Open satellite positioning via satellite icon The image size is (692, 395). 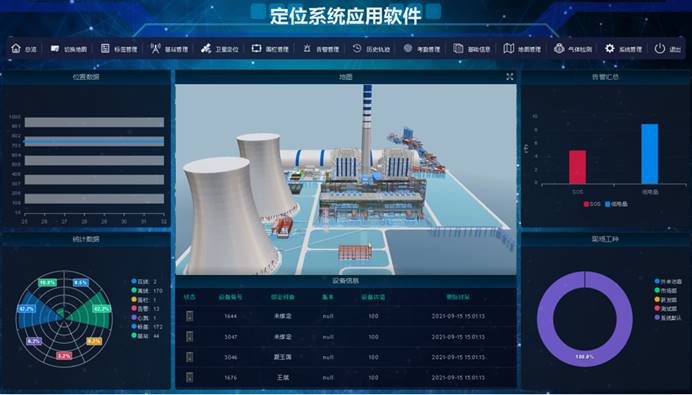point(205,49)
